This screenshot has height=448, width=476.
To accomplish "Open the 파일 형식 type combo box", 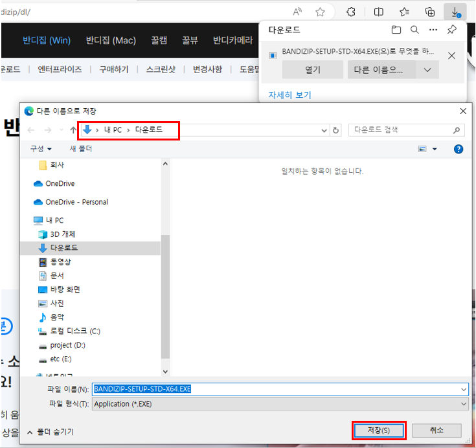I will [280, 404].
